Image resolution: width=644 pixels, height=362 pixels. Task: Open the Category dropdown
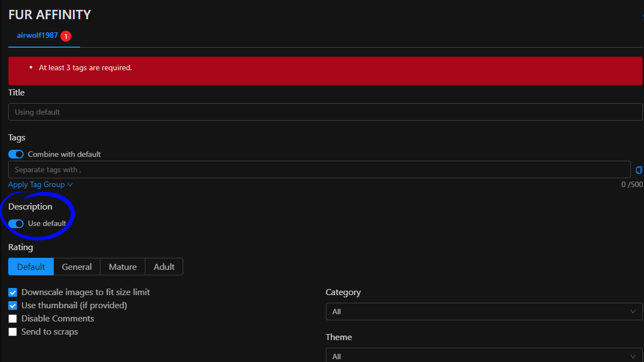click(483, 312)
